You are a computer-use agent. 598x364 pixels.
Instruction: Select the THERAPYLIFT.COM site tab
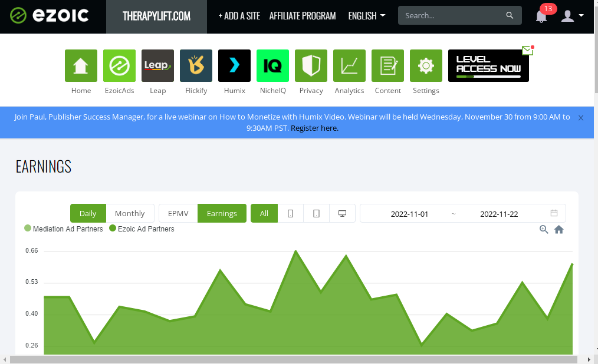[156, 16]
